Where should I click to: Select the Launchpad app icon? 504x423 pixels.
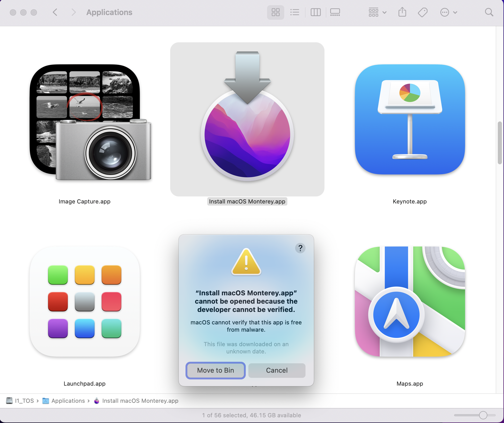coord(85,302)
